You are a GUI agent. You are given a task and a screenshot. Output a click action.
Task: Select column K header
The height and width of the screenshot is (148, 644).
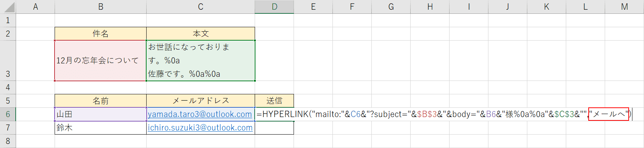[547, 7]
